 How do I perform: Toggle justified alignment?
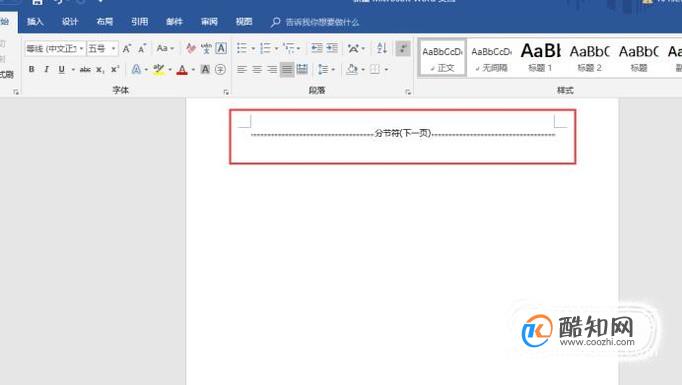coord(287,69)
